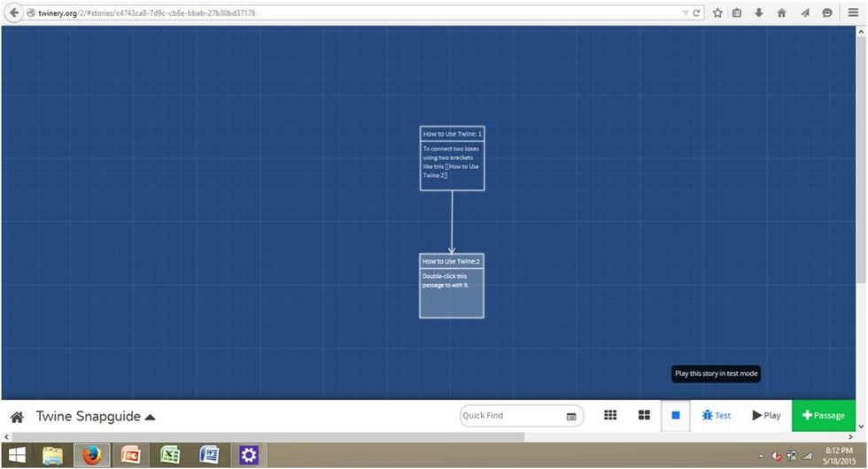Click the taskbar clock showing 8:12 PM
The height and width of the screenshot is (469, 868).
tap(840, 456)
